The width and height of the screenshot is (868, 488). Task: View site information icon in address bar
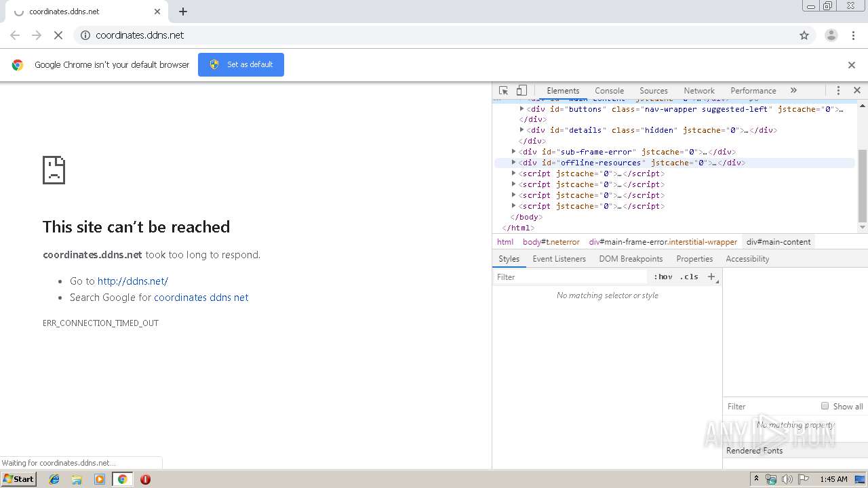85,35
